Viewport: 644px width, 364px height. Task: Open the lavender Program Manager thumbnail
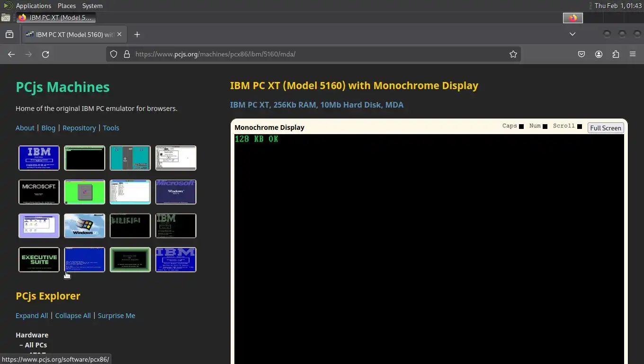tap(39, 226)
